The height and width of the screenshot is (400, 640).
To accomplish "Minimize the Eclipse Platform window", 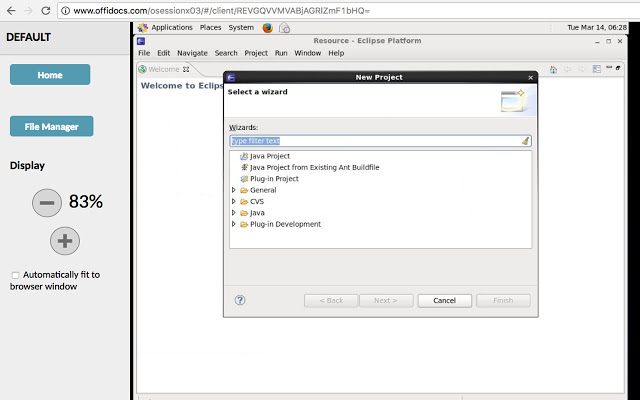I will (598, 41).
